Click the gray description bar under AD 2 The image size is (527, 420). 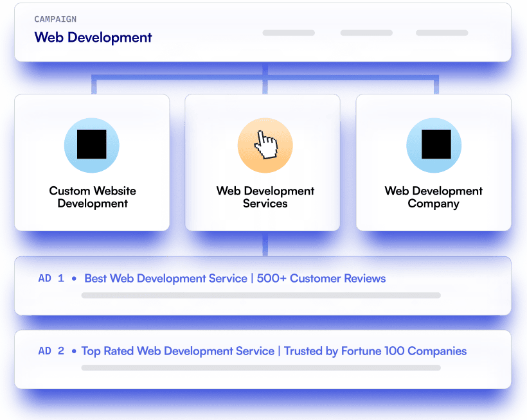tap(261, 367)
